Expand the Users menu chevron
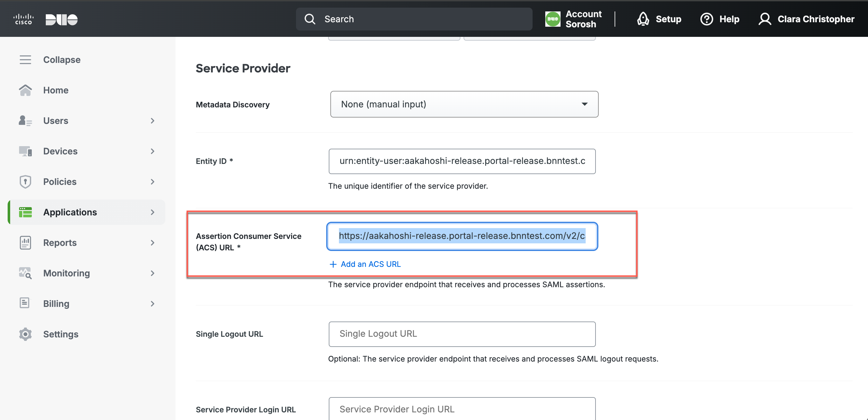The height and width of the screenshot is (420, 868). coord(153,121)
